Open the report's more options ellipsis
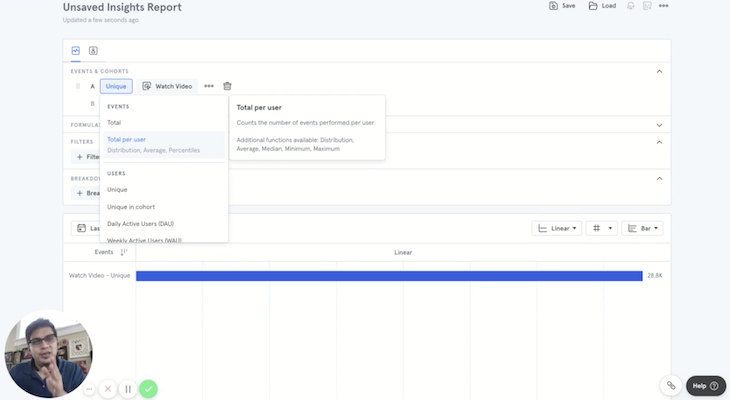This screenshot has width=730, height=400. 663,6
